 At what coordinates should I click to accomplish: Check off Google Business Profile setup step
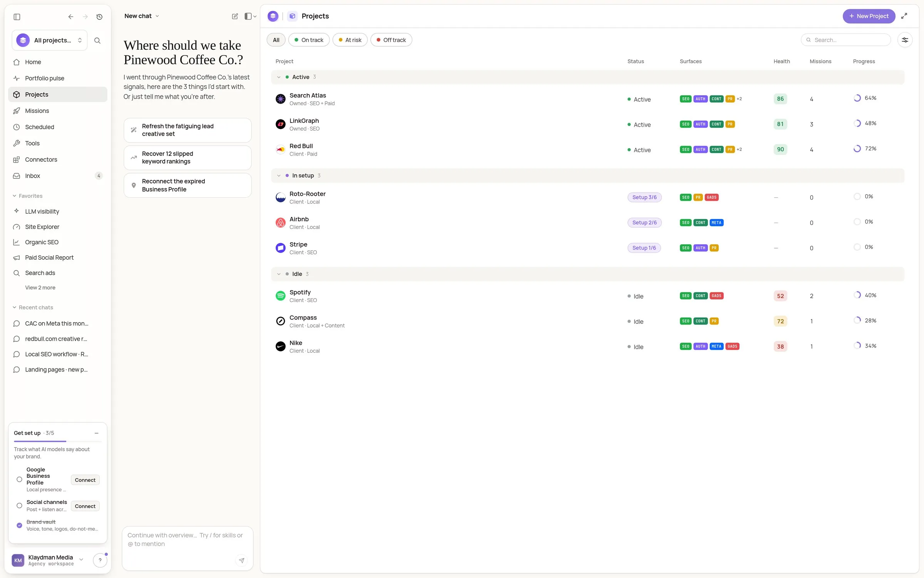[x=19, y=479]
